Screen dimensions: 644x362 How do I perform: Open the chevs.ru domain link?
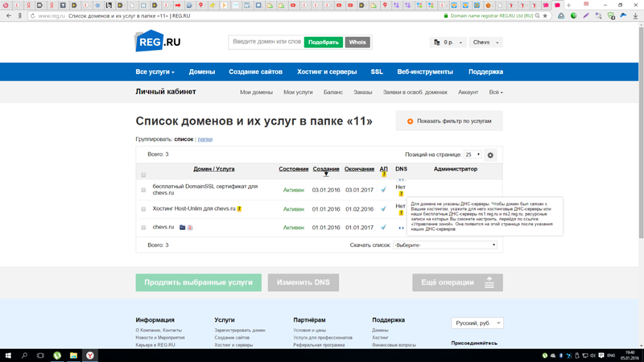pyautogui.click(x=163, y=227)
